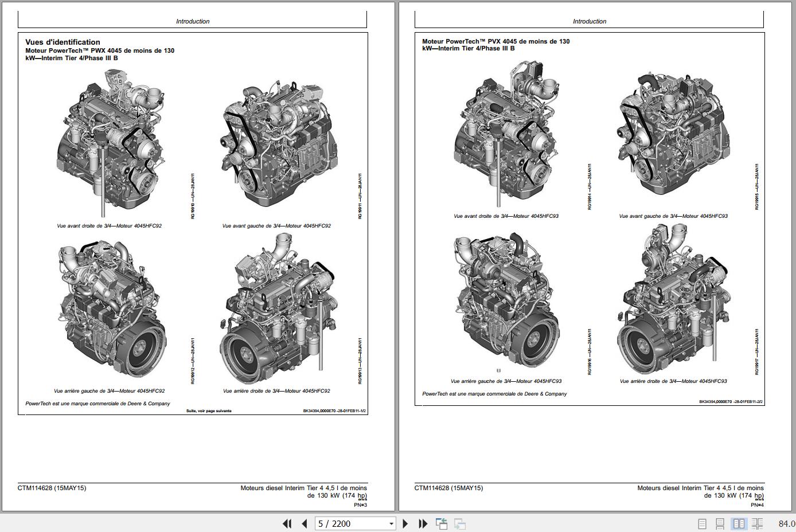Click the go to previous view icon
The image size is (796, 532).
pos(442,523)
